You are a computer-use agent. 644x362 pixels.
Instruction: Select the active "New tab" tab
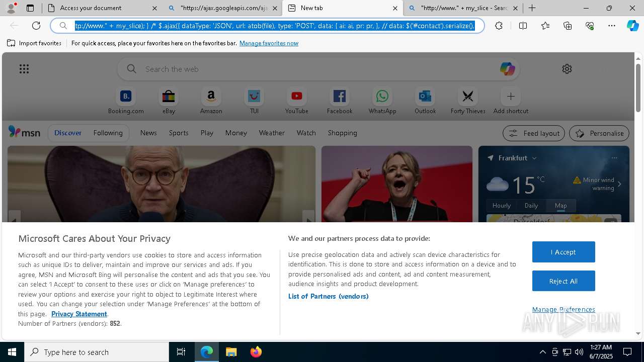point(342,8)
